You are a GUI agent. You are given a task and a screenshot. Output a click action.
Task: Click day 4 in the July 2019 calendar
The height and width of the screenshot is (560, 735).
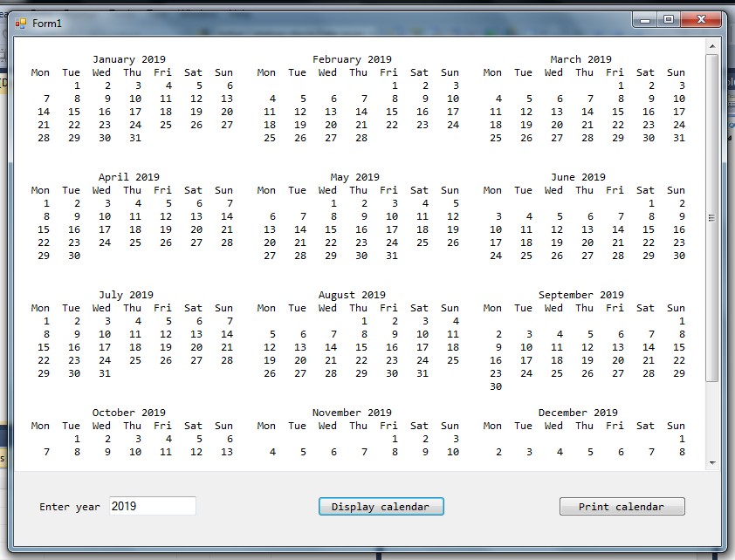pyautogui.click(x=138, y=321)
